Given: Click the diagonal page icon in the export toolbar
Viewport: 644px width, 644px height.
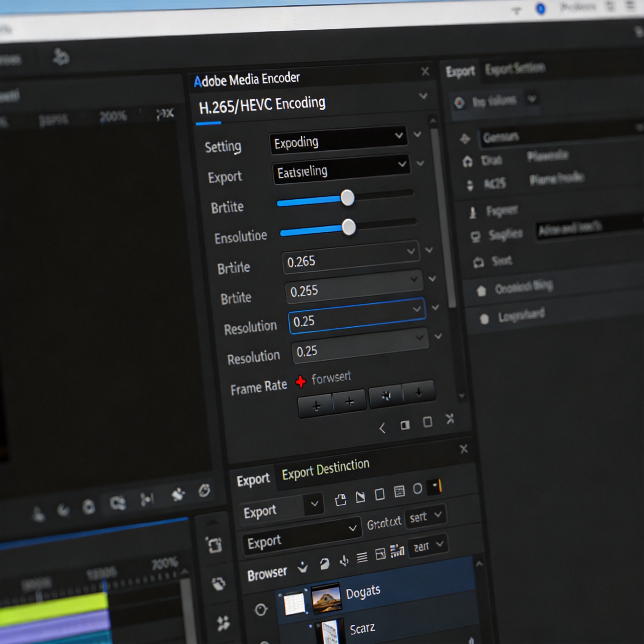Looking at the screenshot, I should [x=360, y=497].
